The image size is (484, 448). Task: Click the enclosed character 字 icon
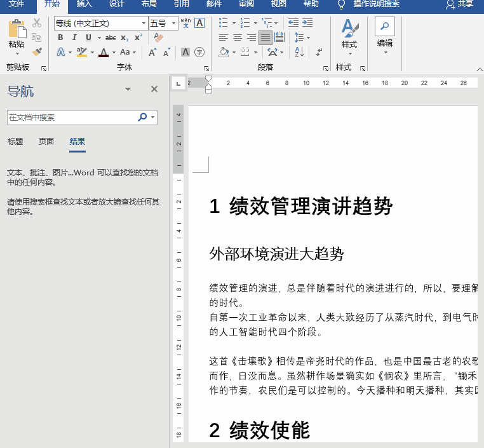click(199, 52)
